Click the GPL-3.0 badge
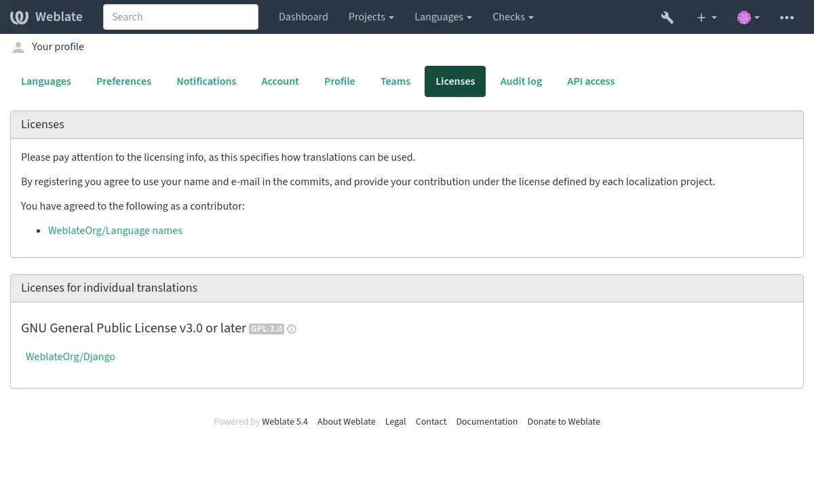The height and width of the screenshot is (504, 814). coord(267,329)
